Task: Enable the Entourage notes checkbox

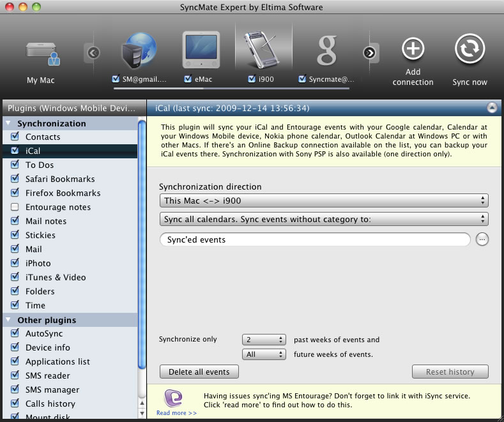Action: coord(15,207)
